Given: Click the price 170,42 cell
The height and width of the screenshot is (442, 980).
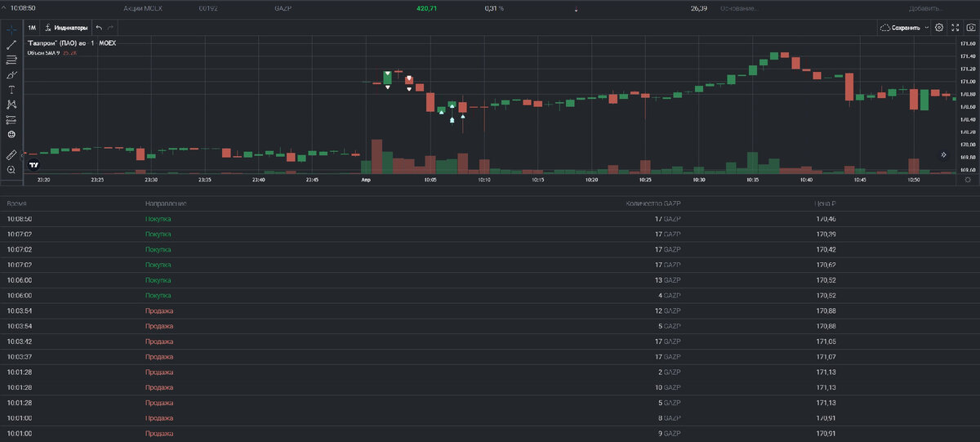Looking at the screenshot, I should pos(826,249).
